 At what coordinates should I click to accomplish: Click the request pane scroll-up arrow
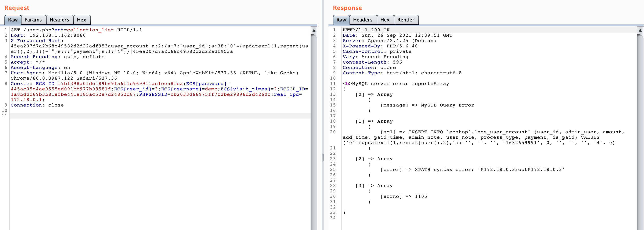(314, 30)
